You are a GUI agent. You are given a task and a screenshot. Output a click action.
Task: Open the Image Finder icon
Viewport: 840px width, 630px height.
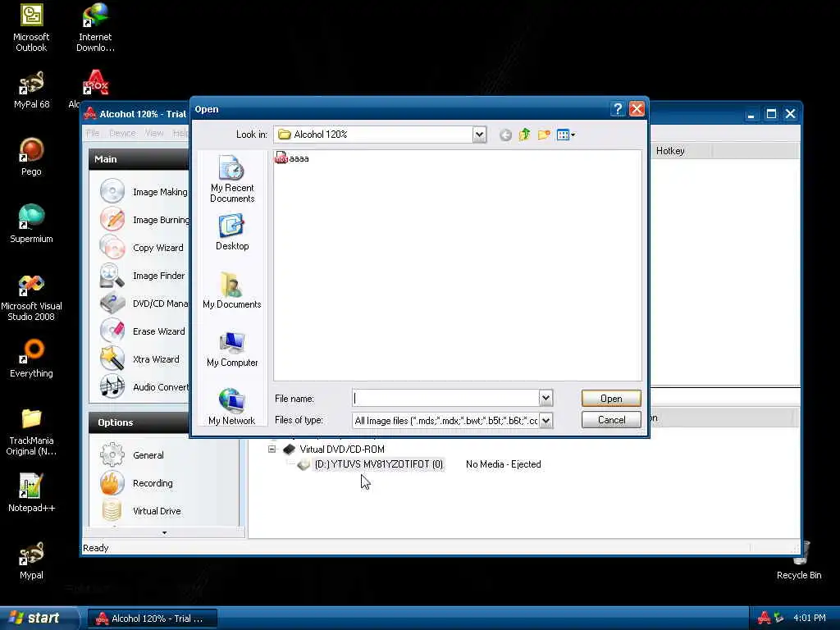112,275
